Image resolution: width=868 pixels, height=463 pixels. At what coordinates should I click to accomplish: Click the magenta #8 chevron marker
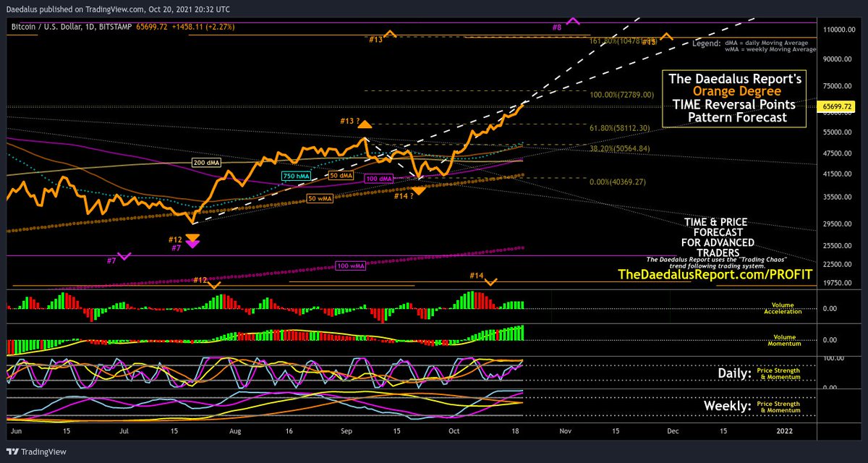(x=574, y=22)
